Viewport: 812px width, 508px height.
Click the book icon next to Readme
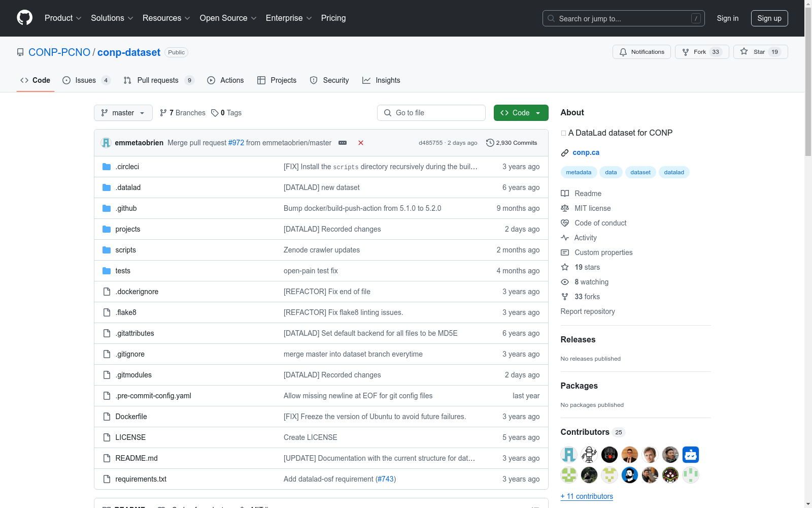coord(565,194)
